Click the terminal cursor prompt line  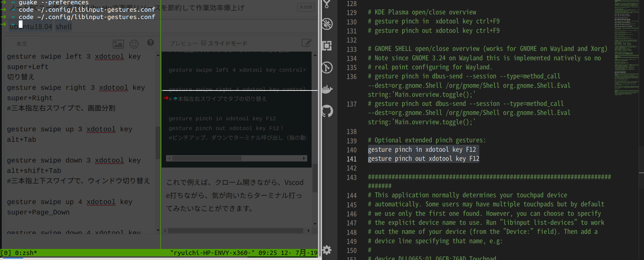[x=21, y=24]
